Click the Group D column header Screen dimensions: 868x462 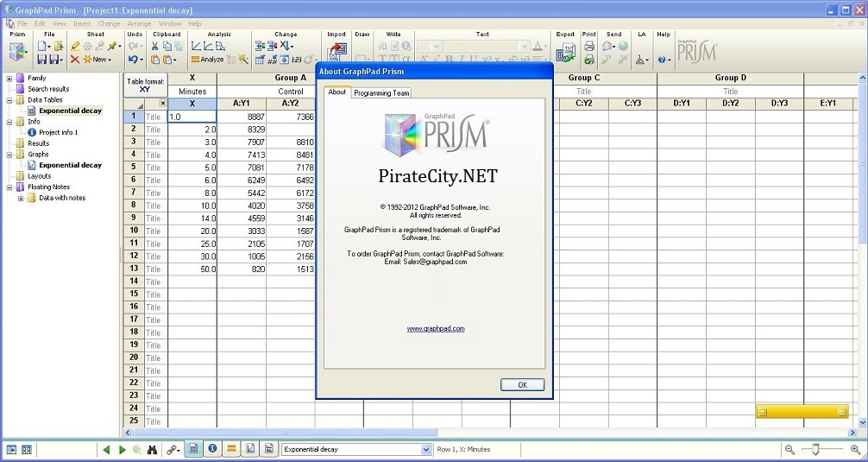pyautogui.click(x=730, y=78)
